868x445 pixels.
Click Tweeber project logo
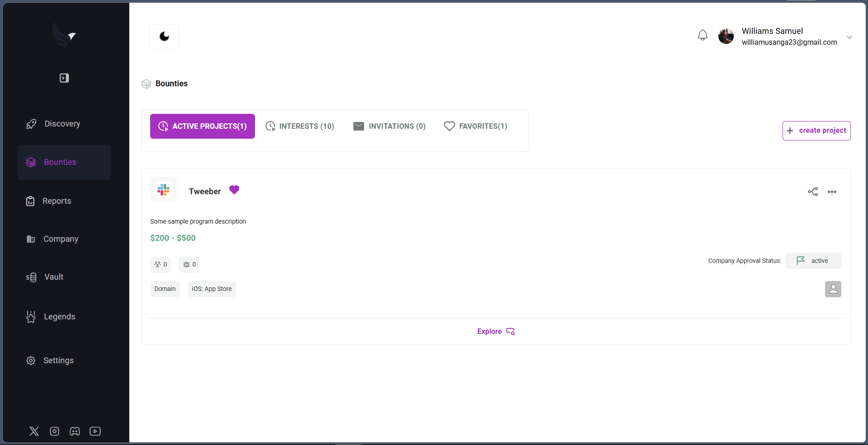point(163,190)
